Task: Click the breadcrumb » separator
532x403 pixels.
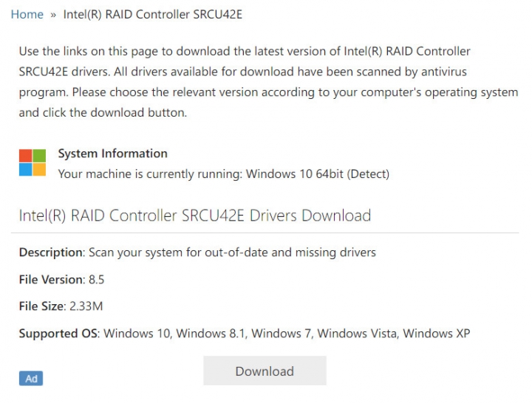Action: click(x=53, y=15)
